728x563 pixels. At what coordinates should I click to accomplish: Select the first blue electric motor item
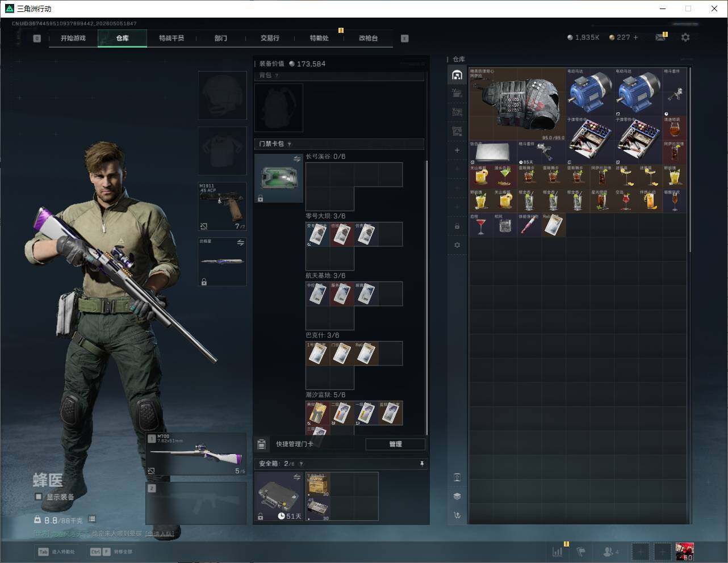tap(591, 92)
